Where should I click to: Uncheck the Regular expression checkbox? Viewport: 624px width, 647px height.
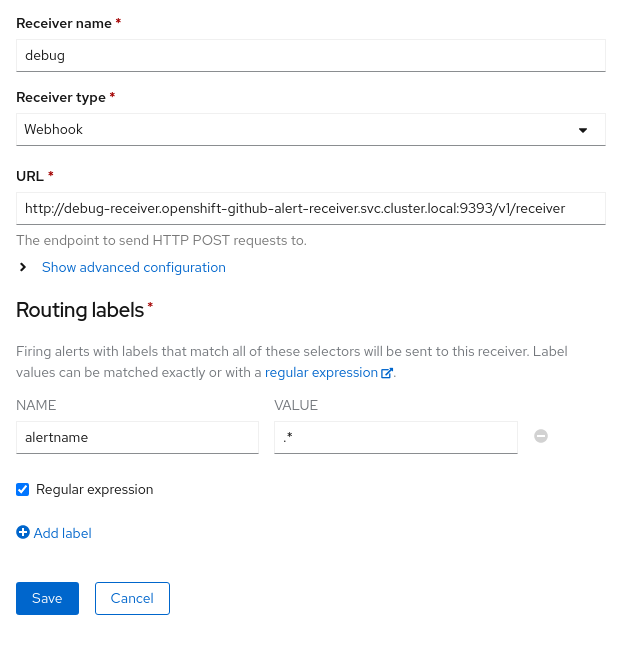[23, 490]
